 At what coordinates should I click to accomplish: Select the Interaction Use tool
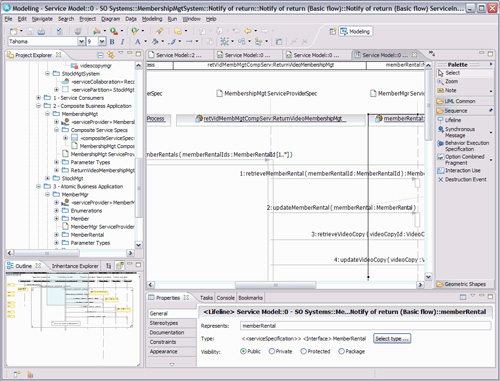[463, 171]
